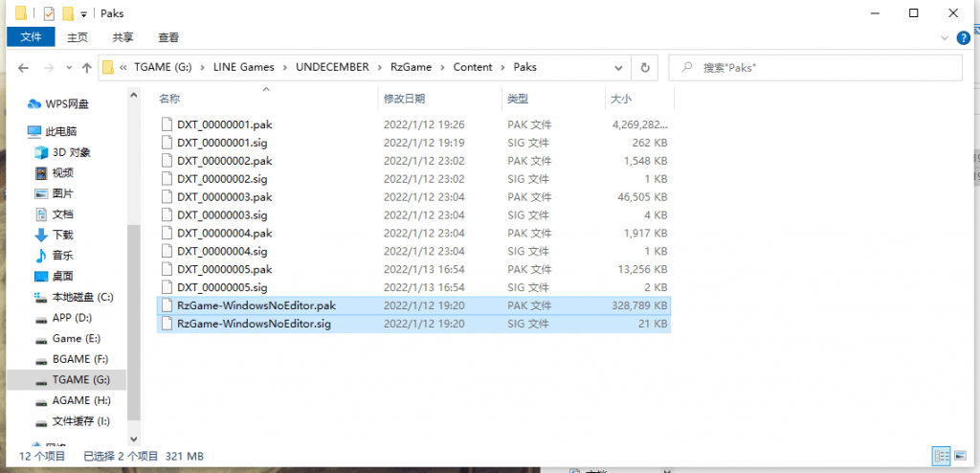Refresh the Paks folder view
This screenshot has height=473, width=980.
point(645,67)
